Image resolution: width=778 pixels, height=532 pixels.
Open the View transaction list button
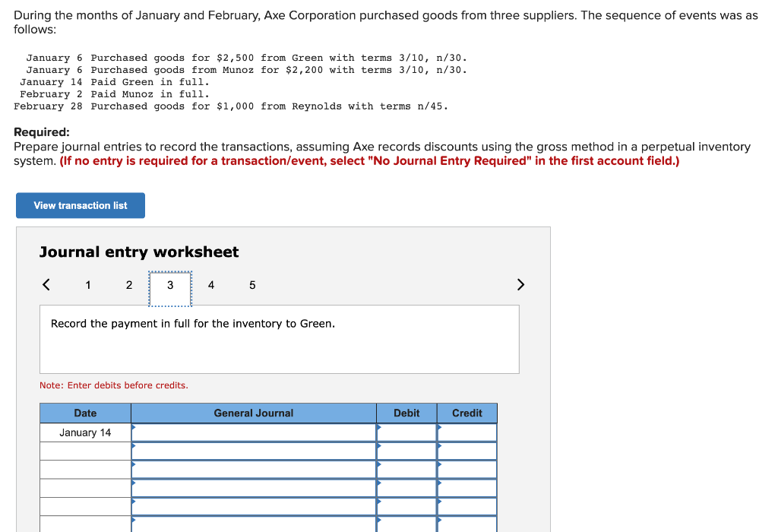pos(81,205)
